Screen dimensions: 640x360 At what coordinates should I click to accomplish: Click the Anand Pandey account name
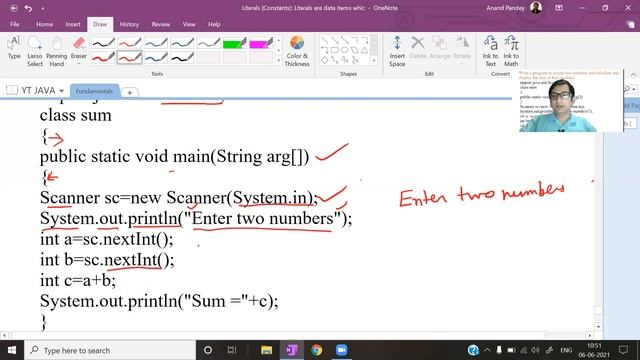[505, 8]
